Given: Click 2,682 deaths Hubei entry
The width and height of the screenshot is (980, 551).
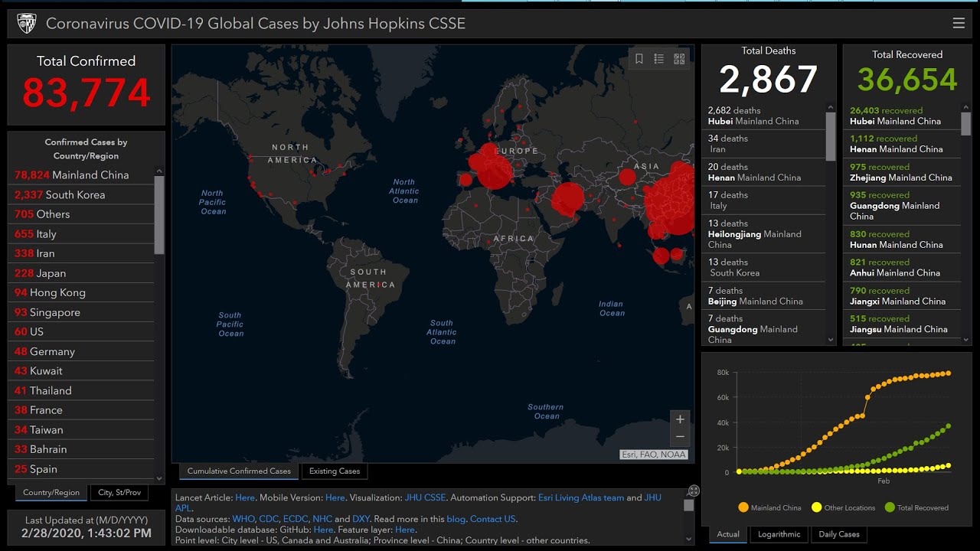Looking at the screenshot, I should pos(763,116).
